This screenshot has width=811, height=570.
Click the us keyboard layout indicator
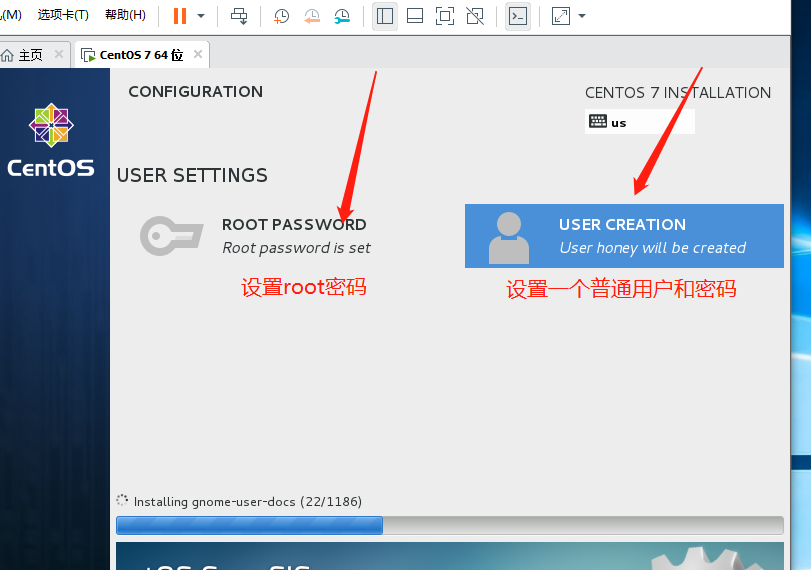point(639,122)
